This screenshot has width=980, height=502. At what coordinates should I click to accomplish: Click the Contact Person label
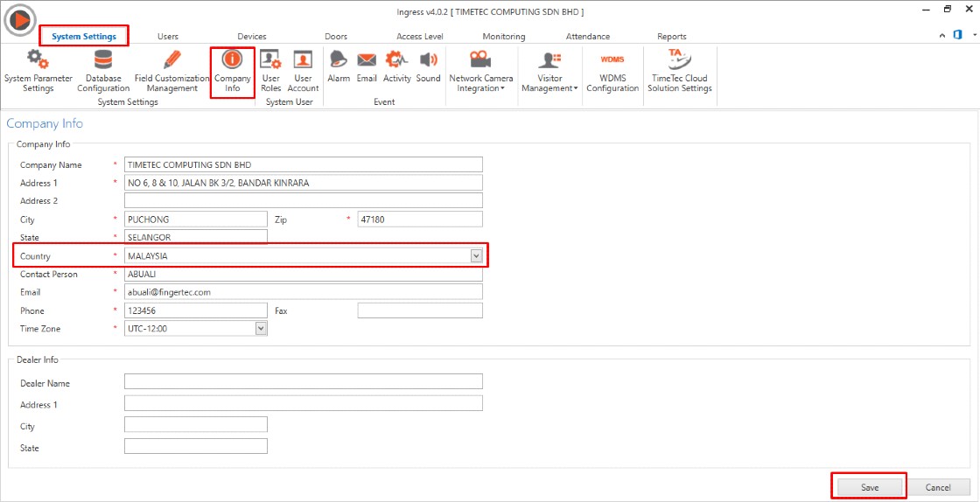(x=48, y=274)
